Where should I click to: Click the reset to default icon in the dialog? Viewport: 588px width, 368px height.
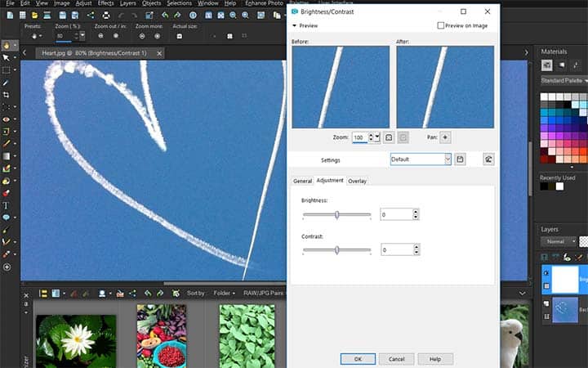click(488, 159)
